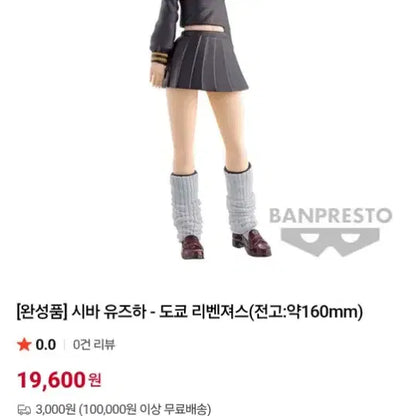Viewport: 416px width, 416px height.
Task: Click the 원 currency unit beside price
Action: (95, 380)
